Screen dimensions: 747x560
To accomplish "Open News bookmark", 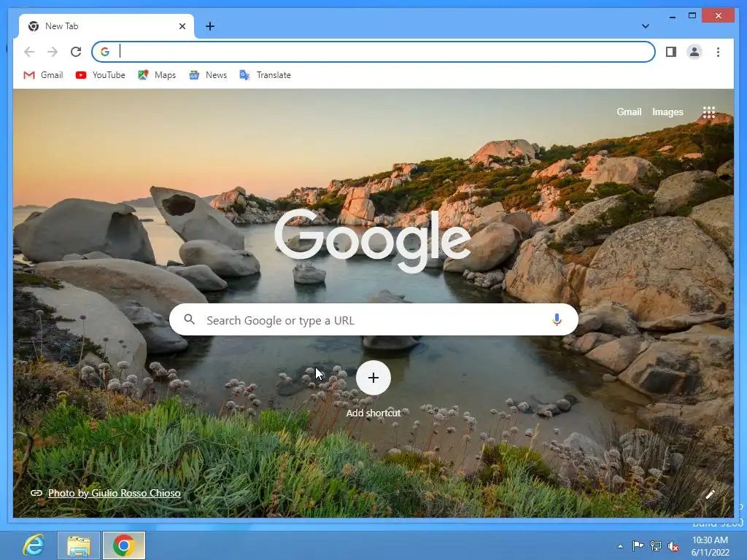I will (x=208, y=75).
